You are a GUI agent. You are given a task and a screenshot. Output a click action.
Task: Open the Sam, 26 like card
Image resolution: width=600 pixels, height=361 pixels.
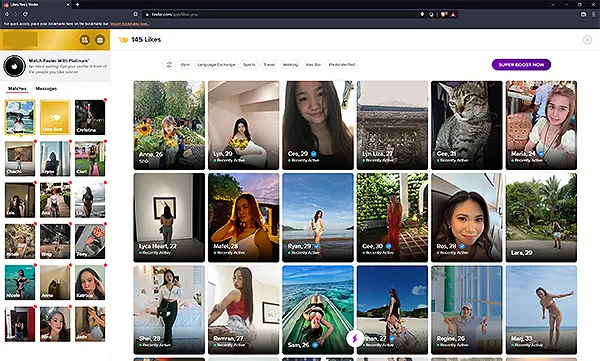318,310
